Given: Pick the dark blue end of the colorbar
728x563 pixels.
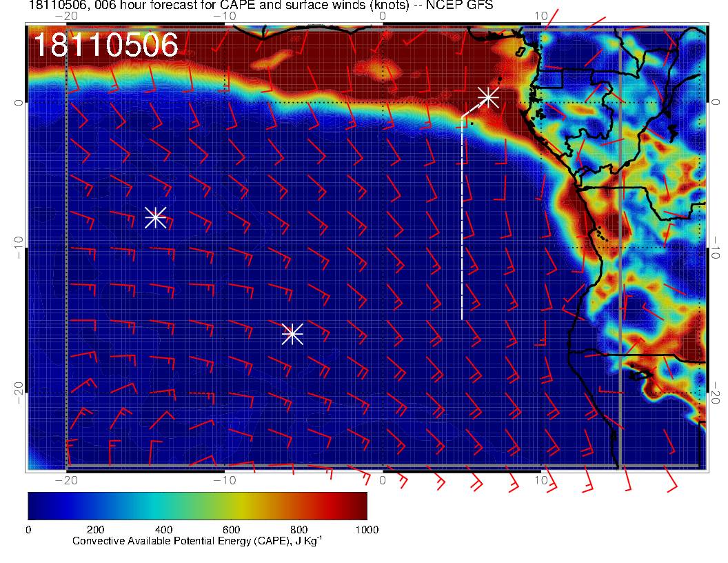Looking at the screenshot, I should pyautogui.click(x=36, y=505).
